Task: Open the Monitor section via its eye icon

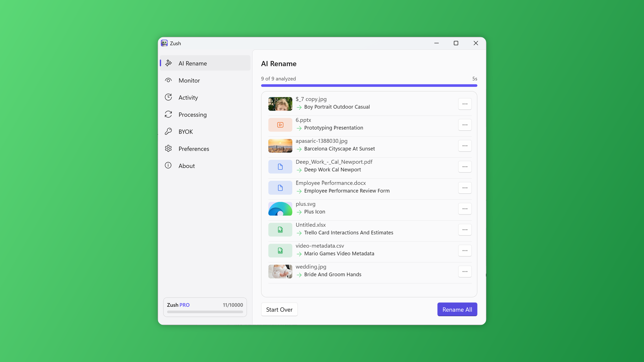Action: (169, 80)
